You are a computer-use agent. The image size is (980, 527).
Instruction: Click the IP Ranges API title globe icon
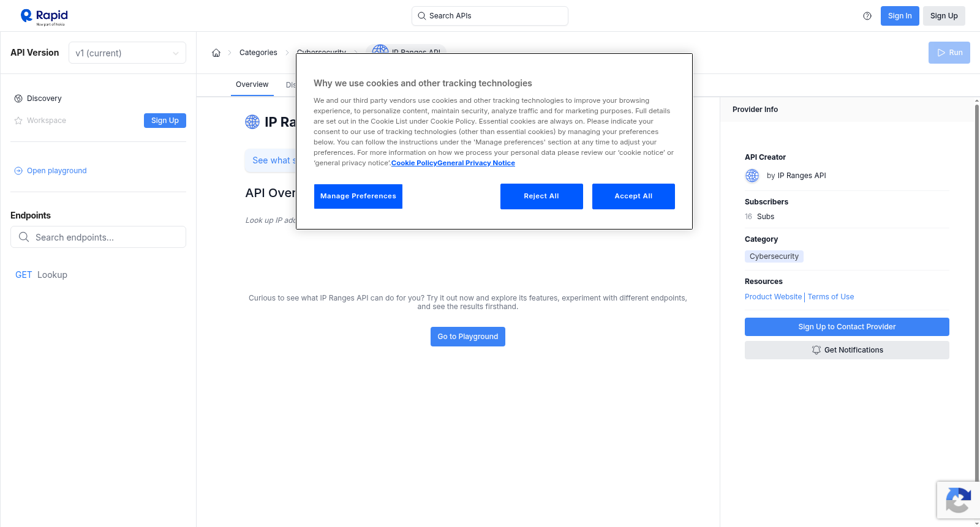(252, 122)
